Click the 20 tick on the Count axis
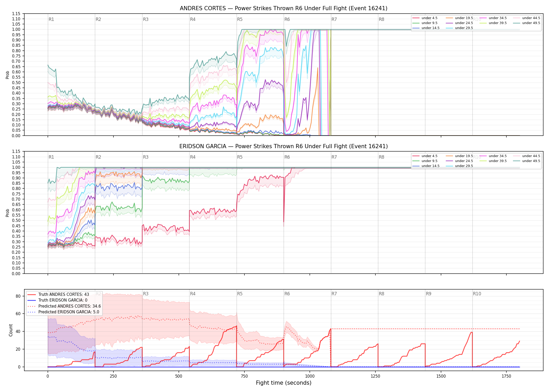This screenshot has height=392, width=549. pyautogui.click(x=18, y=349)
